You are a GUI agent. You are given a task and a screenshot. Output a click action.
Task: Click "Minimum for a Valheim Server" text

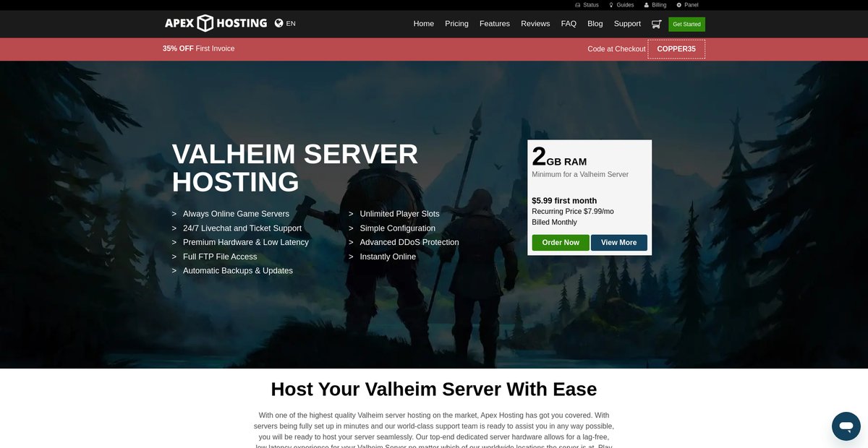pyautogui.click(x=580, y=174)
